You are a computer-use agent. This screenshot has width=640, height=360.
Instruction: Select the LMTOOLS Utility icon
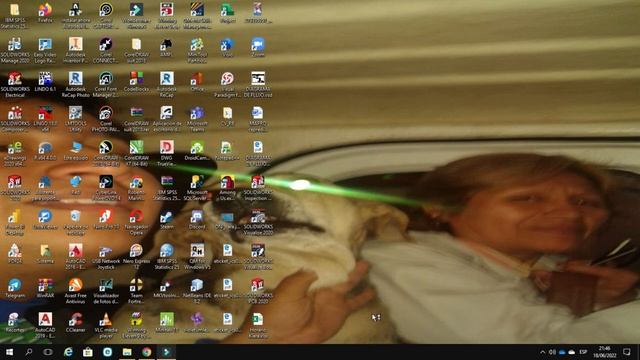pyautogui.click(x=76, y=119)
